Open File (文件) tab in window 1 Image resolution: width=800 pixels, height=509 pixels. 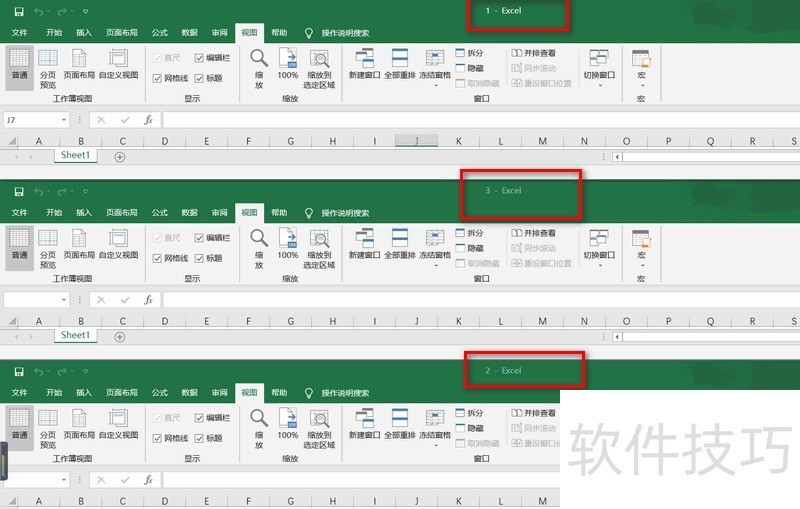click(x=19, y=33)
